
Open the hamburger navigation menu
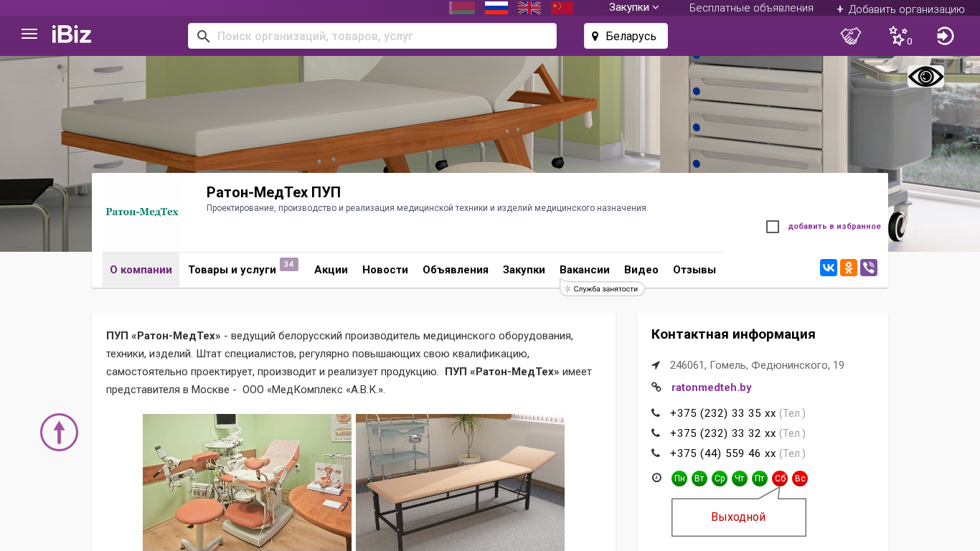click(x=29, y=34)
